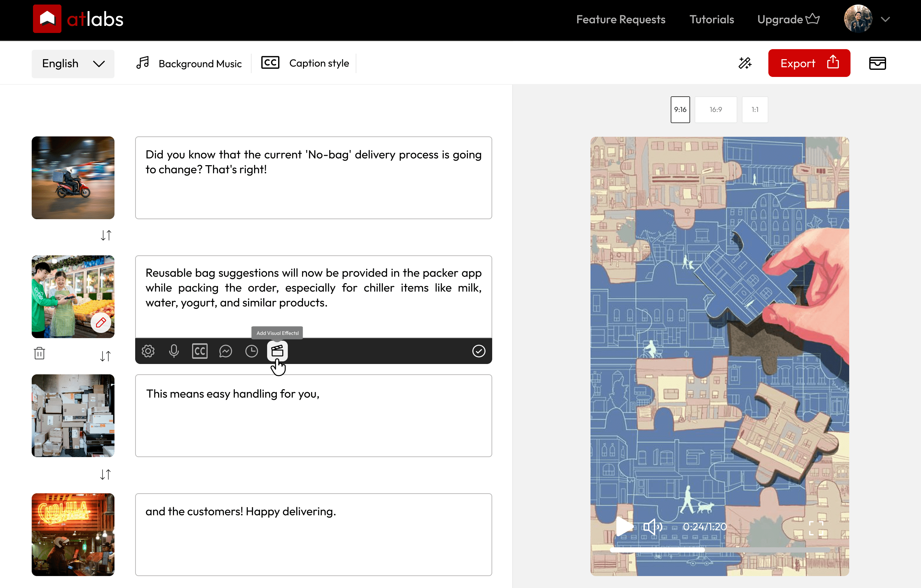The width and height of the screenshot is (921, 588).
Task: Confirm the scene with the checkmark icon
Action: tap(479, 351)
